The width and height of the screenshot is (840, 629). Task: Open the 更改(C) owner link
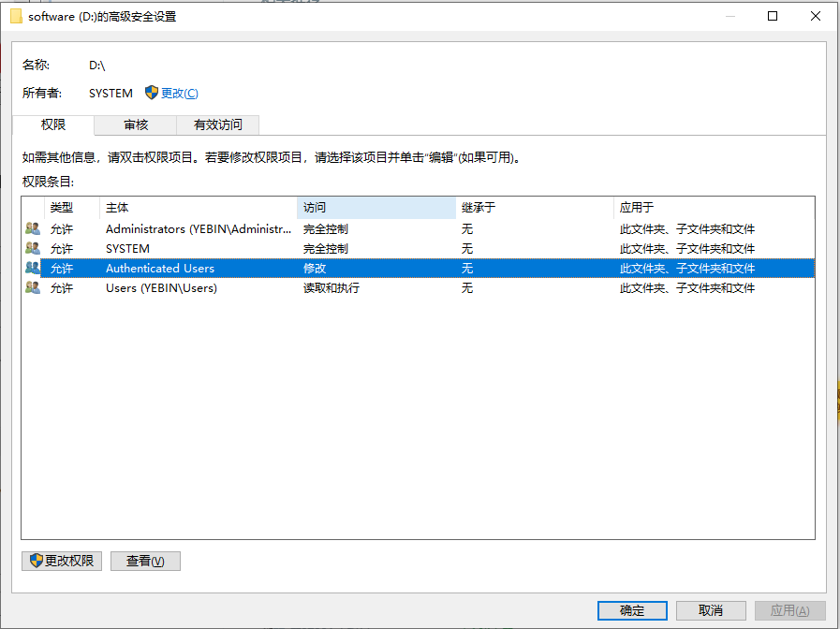coord(180,94)
